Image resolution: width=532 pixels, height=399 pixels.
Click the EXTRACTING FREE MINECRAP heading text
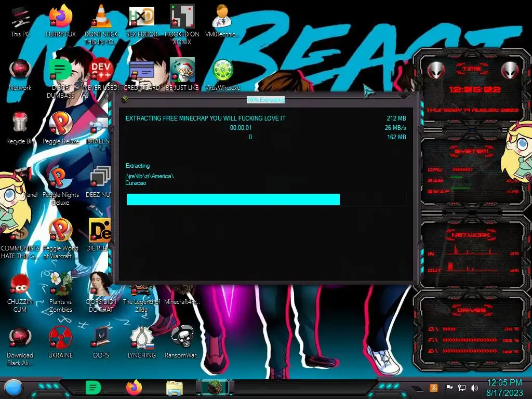206,118
